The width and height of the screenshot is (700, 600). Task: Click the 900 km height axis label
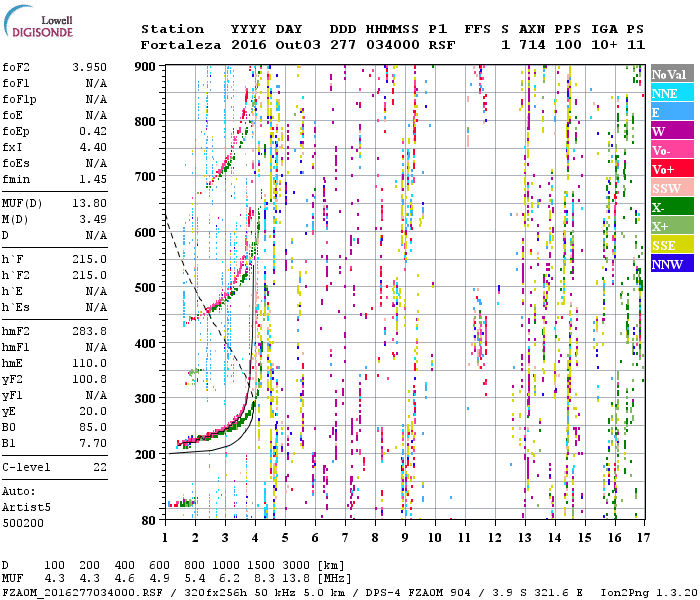point(147,66)
